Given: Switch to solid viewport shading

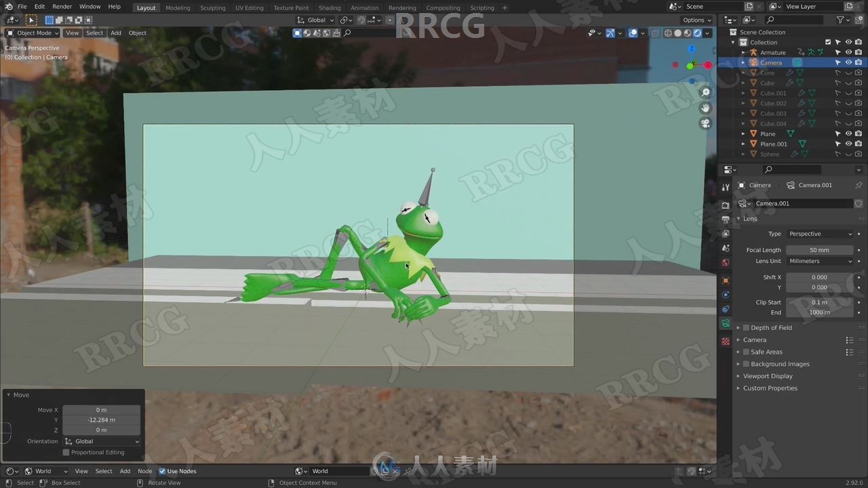Looking at the screenshot, I should coord(677,33).
